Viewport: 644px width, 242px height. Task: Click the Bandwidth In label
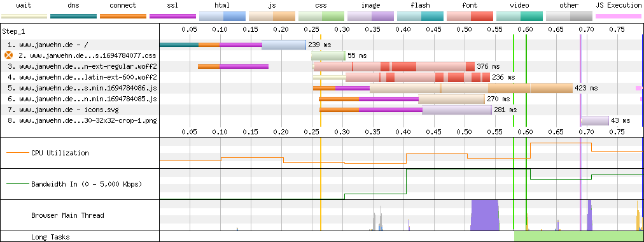click(x=87, y=184)
